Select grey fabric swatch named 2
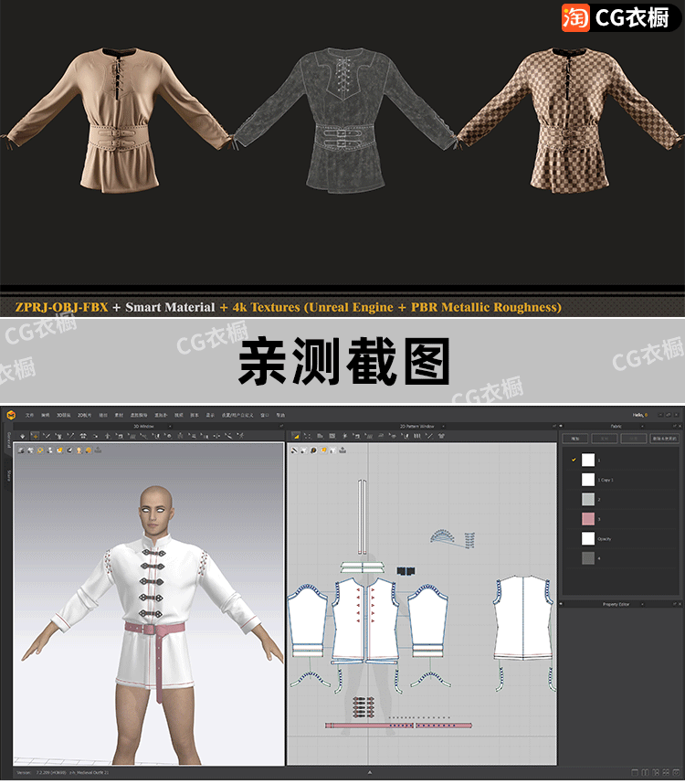Image resolution: width=685 pixels, height=784 pixels. coord(588,499)
